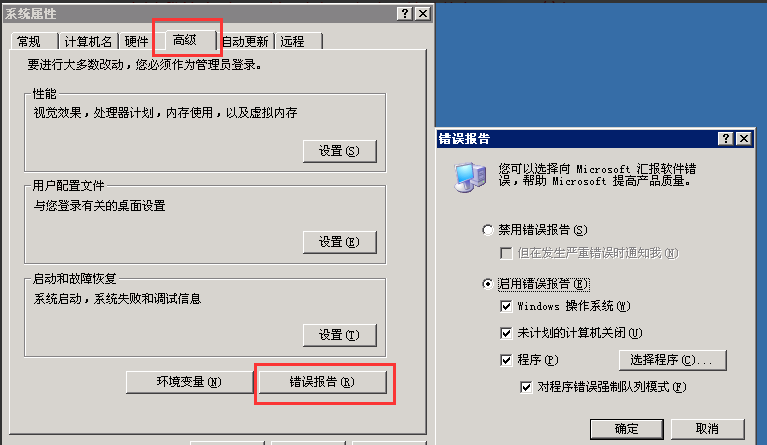
Task: Switch to the 常规 tab
Action: tap(29, 42)
